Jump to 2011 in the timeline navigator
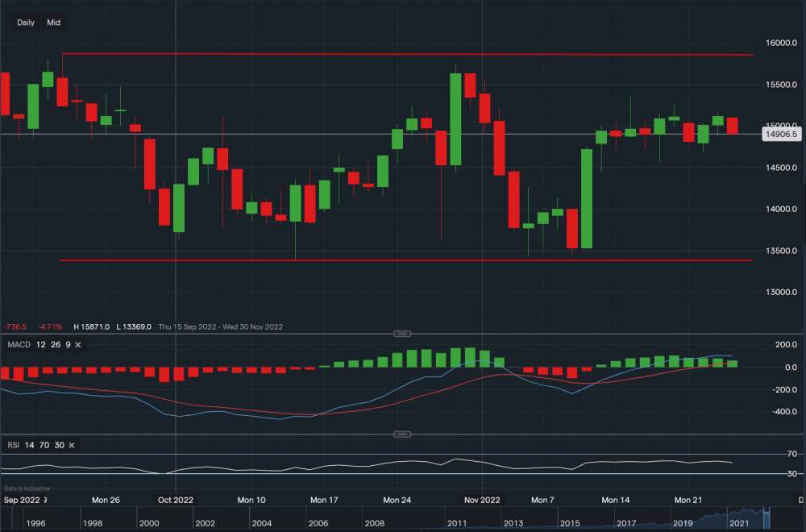The height and width of the screenshot is (532, 806). coord(457,523)
